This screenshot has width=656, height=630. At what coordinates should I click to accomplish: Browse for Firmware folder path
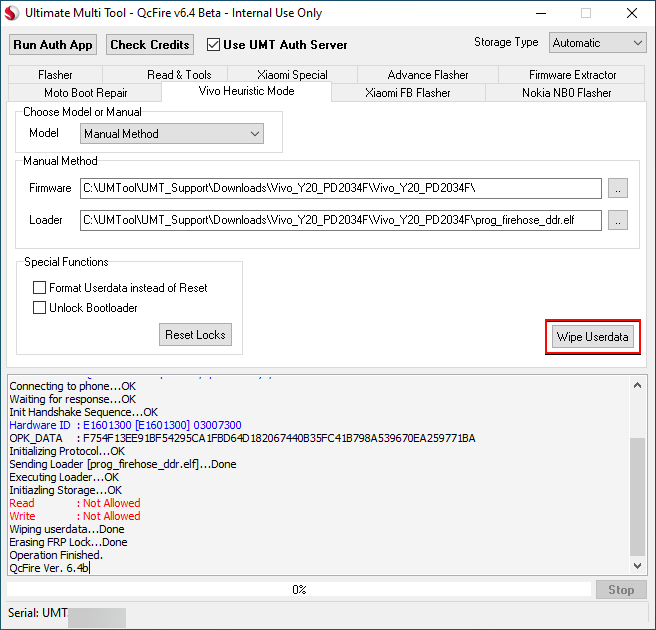click(618, 188)
